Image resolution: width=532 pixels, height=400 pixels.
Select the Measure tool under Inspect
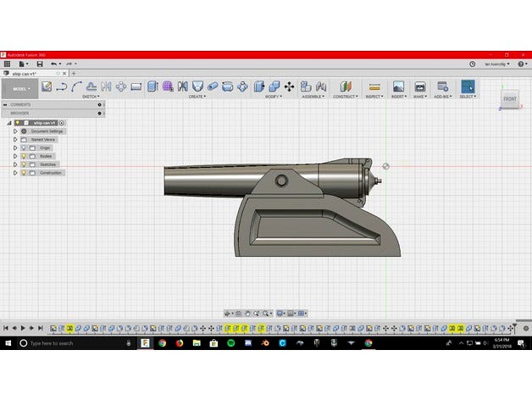(x=374, y=86)
